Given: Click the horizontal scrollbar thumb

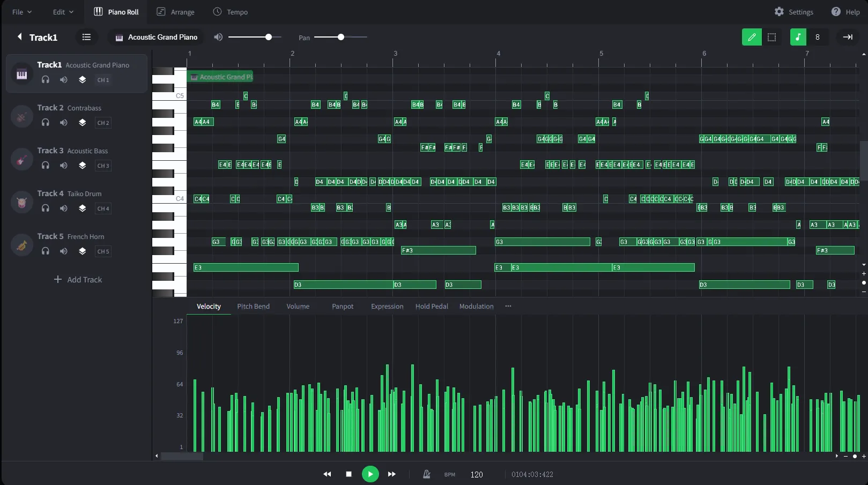Looking at the screenshot, I should point(182,457).
